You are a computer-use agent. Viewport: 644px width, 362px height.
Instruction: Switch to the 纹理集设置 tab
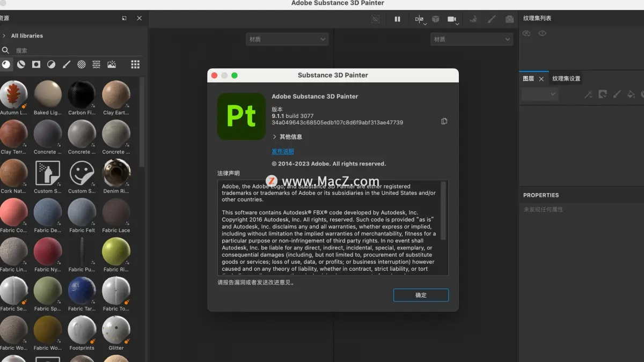[x=566, y=78]
